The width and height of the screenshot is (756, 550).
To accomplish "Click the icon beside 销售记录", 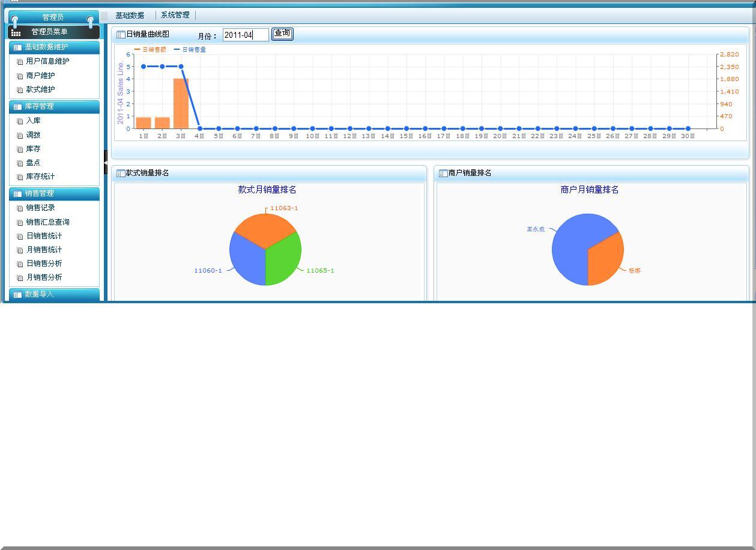I will (x=20, y=208).
